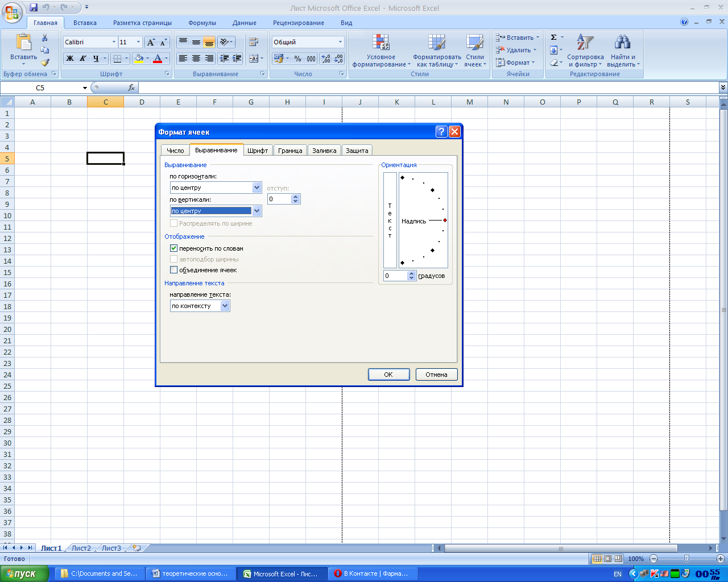Viewport: 728px width, 582px height.
Task: Open horizontal alignment 'по горизонтали' dropdown
Action: pyautogui.click(x=257, y=188)
